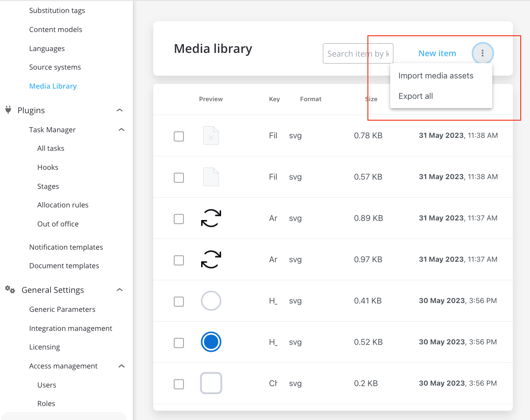Click the 0.89 KB row date 11:37 AM
This screenshot has height=420, width=530.
point(458,218)
